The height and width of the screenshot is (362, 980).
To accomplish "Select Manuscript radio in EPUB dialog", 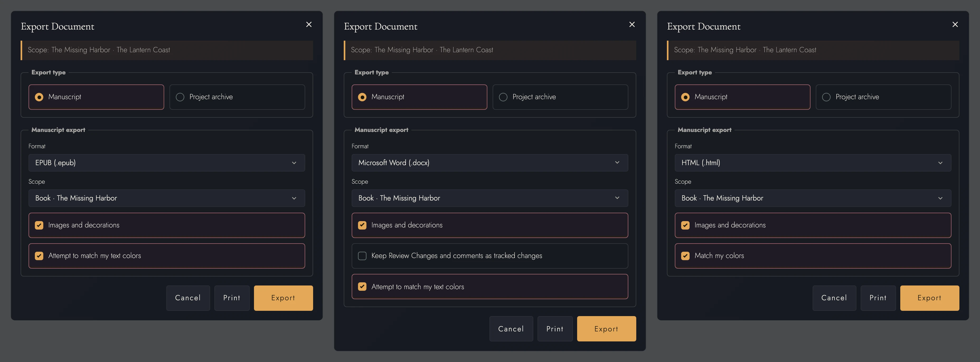I will [39, 97].
